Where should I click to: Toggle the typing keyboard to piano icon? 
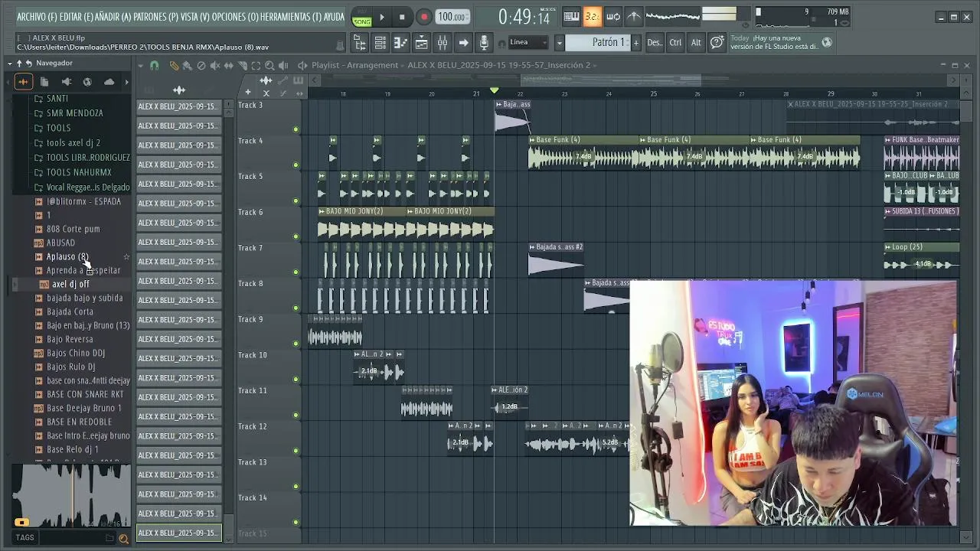pyautogui.click(x=571, y=16)
